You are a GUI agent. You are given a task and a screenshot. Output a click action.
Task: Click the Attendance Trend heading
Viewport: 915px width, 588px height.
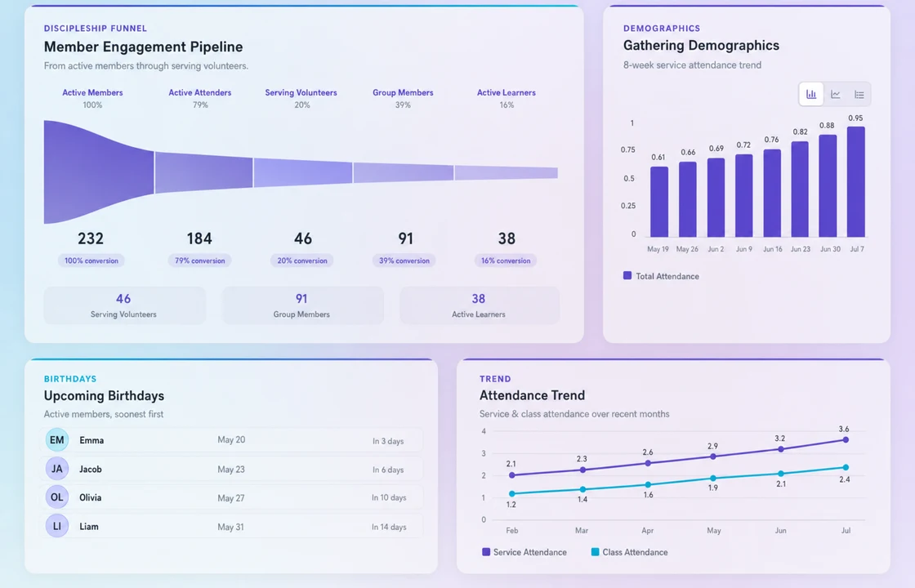[532, 395]
